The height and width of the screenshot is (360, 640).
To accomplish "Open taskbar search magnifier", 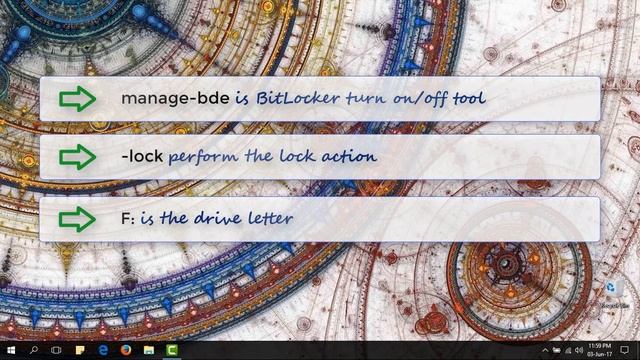I will (34, 350).
